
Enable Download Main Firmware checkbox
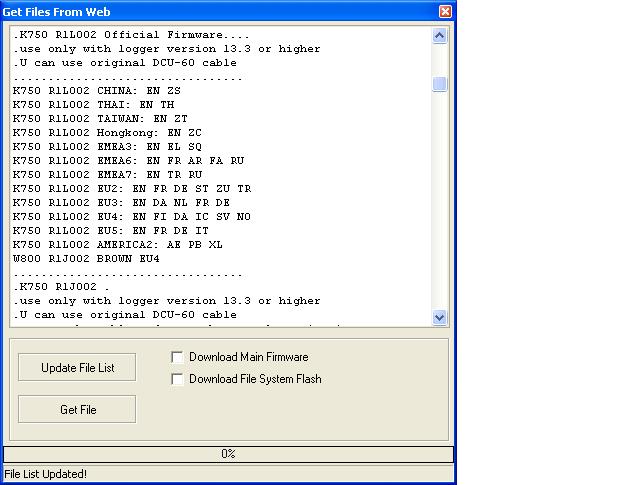click(x=177, y=357)
